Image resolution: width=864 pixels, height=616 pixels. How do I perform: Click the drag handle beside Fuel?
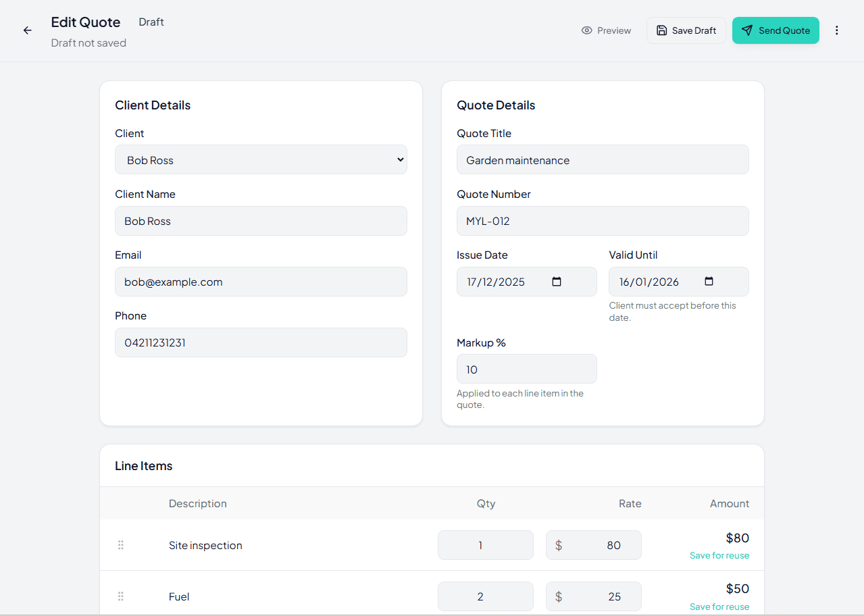coord(120,596)
